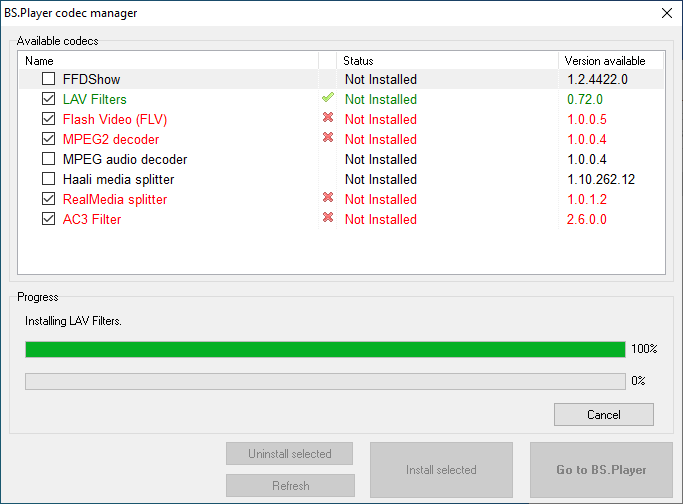Click the Installing LAV Filters status message
This screenshot has width=683, height=504.
click(73, 321)
